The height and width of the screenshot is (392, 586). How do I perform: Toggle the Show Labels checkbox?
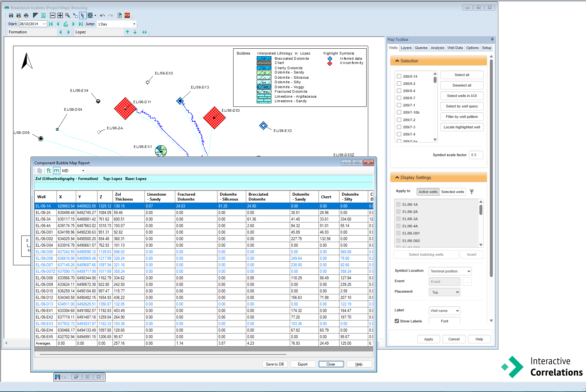[397, 321]
